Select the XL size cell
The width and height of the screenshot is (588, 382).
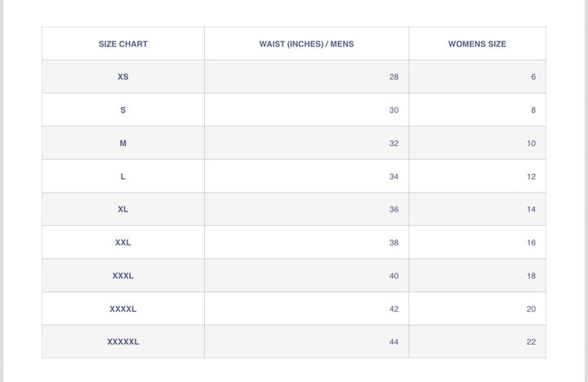(x=122, y=209)
